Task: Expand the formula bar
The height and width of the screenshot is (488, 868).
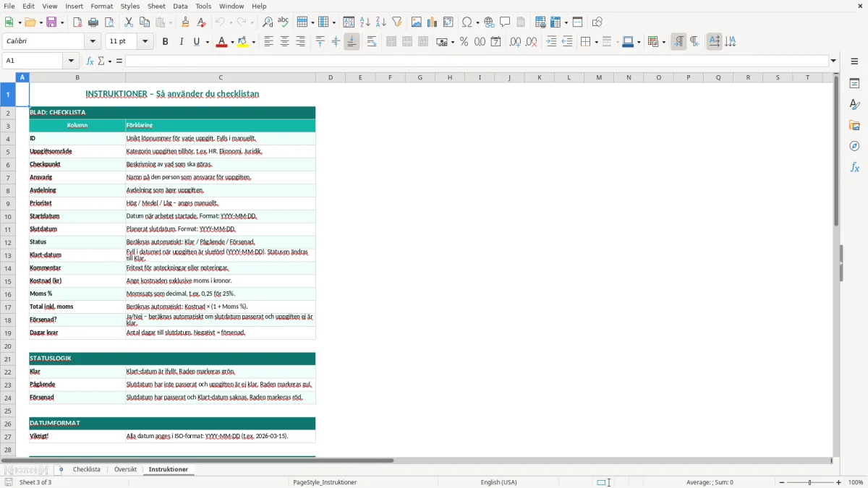Action: tap(833, 61)
